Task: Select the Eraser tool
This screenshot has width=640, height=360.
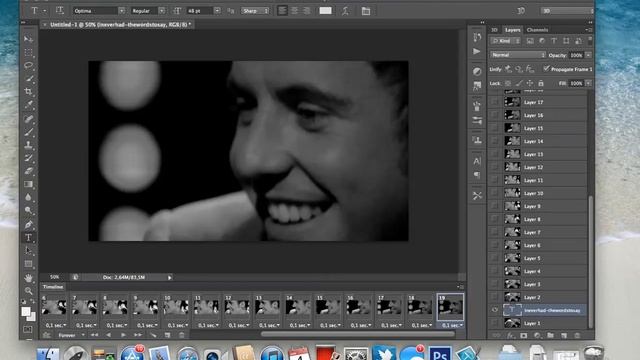Action: pos(28,171)
